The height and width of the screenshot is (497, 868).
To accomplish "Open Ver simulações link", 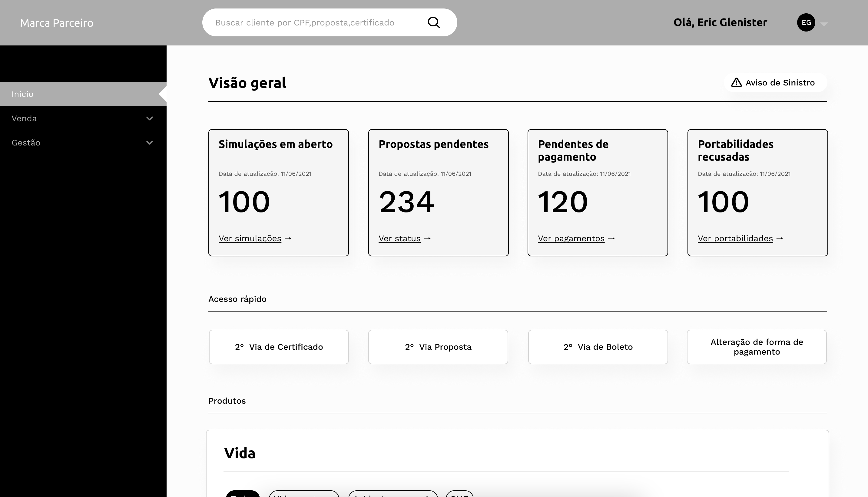I will point(249,238).
